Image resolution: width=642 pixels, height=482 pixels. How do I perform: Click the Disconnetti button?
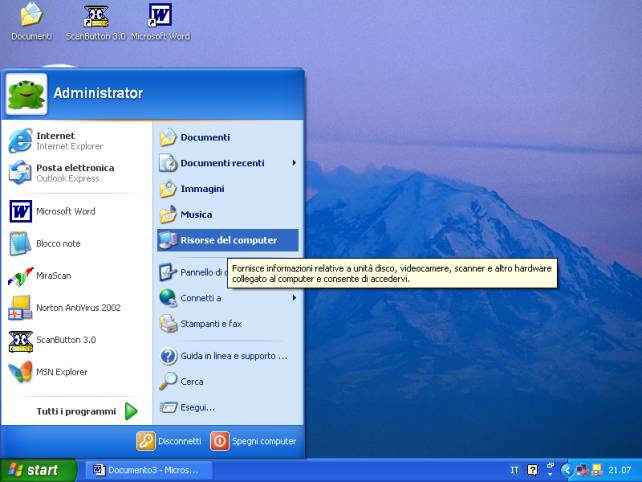[x=169, y=441]
